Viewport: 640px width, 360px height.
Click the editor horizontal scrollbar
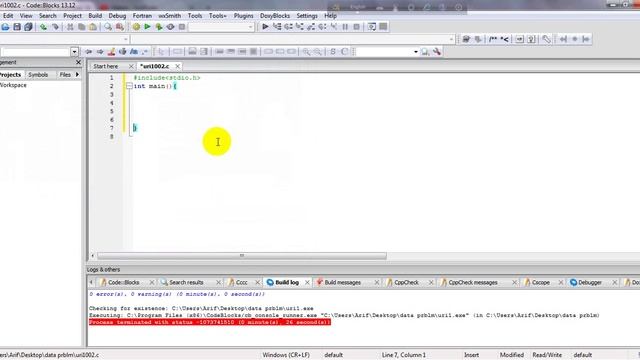(x=242, y=256)
